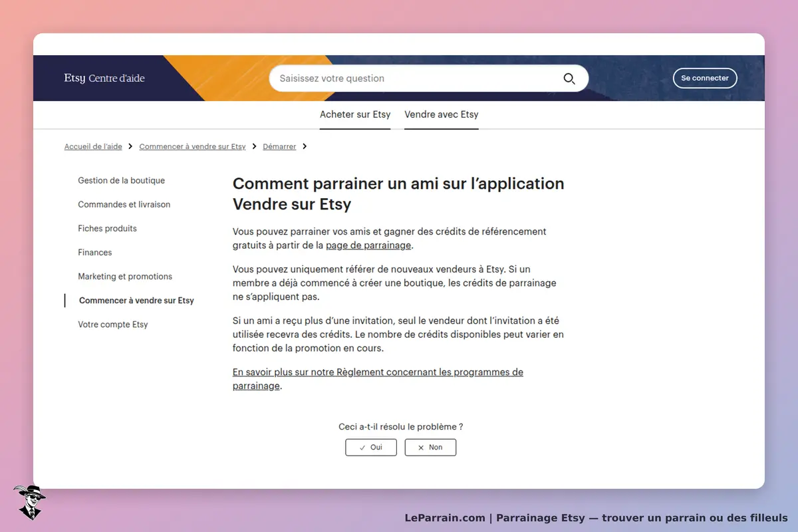Viewport: 798px width, 532px height.
Task: Open the Vendre avec Etsy tab
Action: tap(442, 114)
